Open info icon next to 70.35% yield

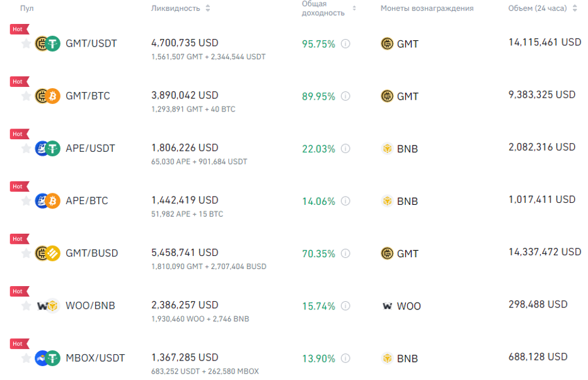345,253
